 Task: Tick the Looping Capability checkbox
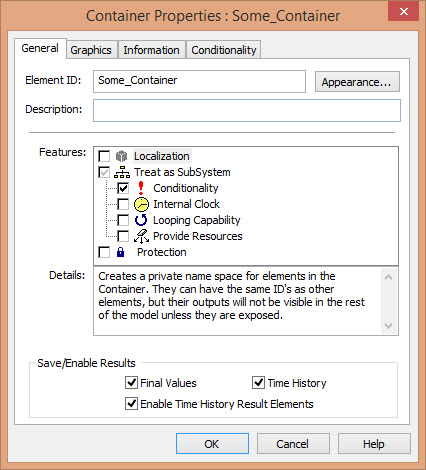pos(123,220)
